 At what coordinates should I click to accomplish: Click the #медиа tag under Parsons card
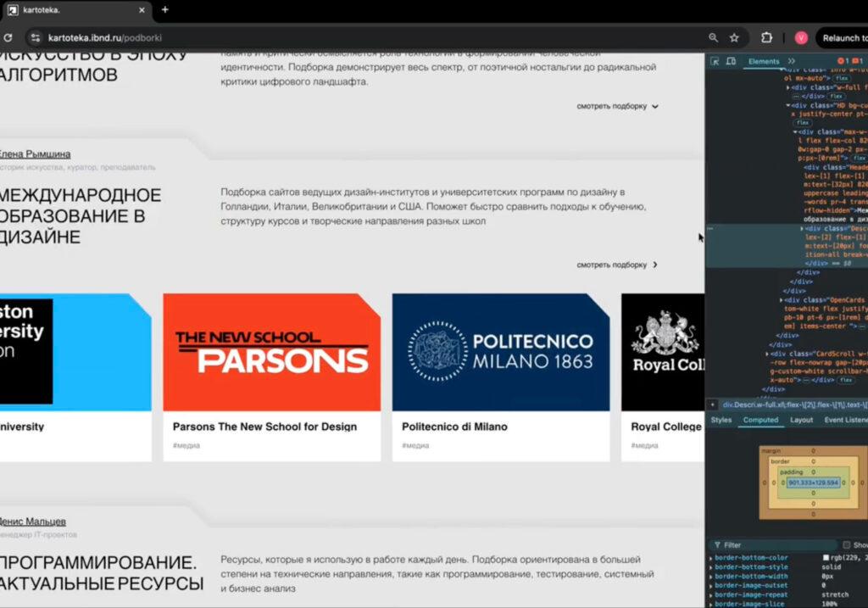[x=186, y=445]
